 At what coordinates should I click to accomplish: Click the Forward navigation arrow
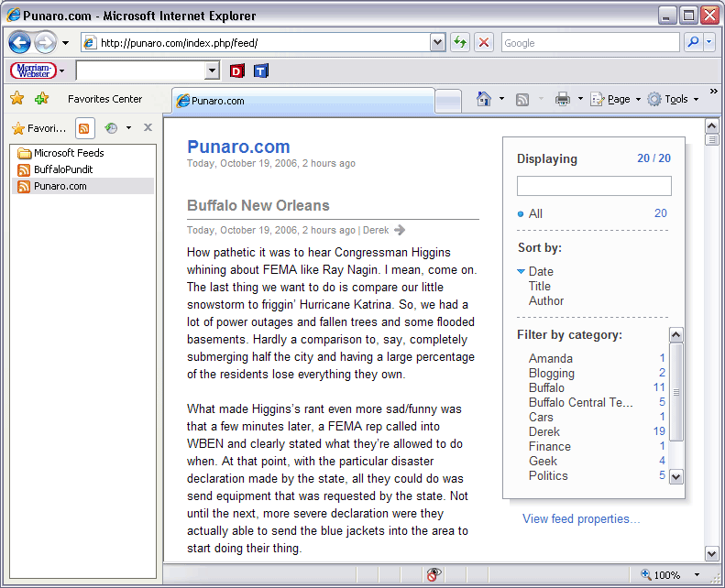click(x=45, y=43)
